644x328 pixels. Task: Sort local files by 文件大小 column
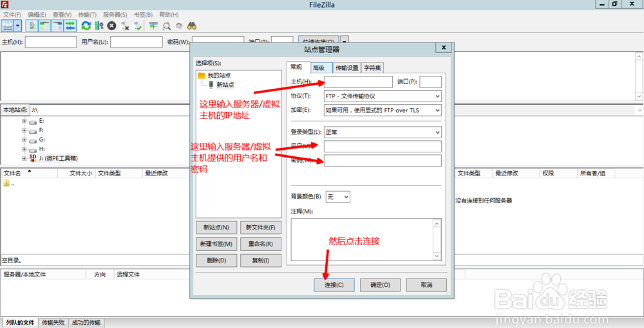[77, 174]
